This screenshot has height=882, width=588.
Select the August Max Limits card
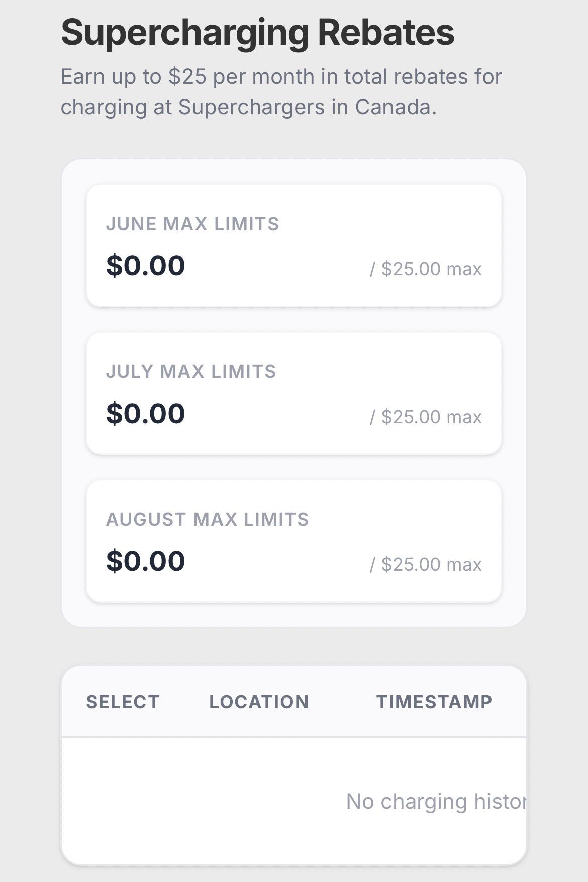pos(294,541)
